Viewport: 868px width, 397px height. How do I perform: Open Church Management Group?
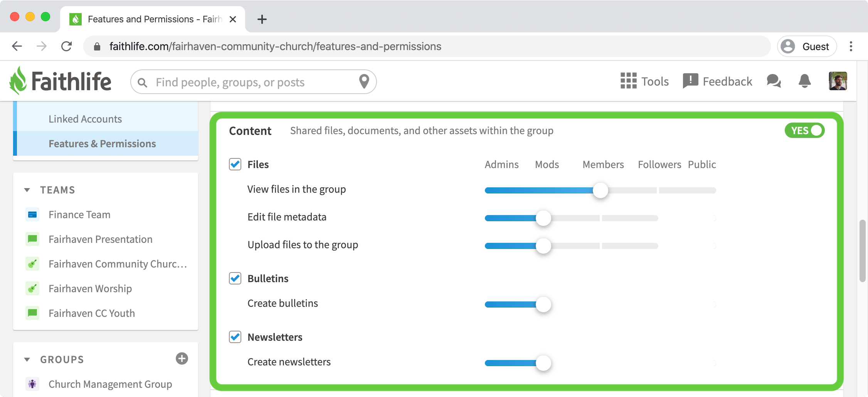pyautogui.click(x=110, y=384)
